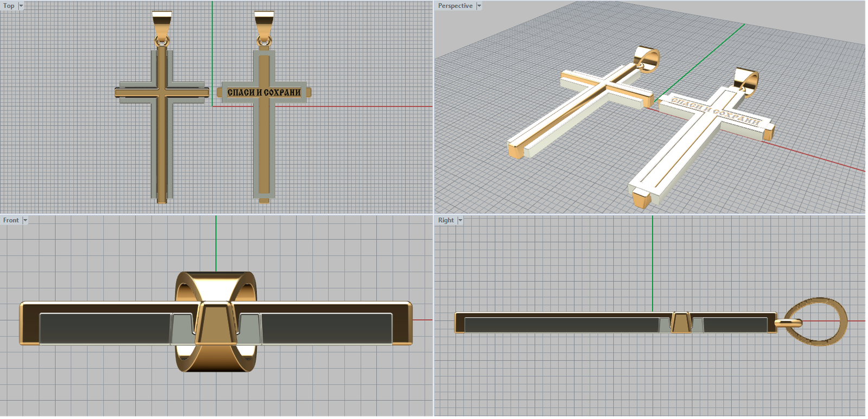Click the left cross's bail ring in Perspective view
Image resolution: width=868 pixels, height=419 pixels.
647,59
